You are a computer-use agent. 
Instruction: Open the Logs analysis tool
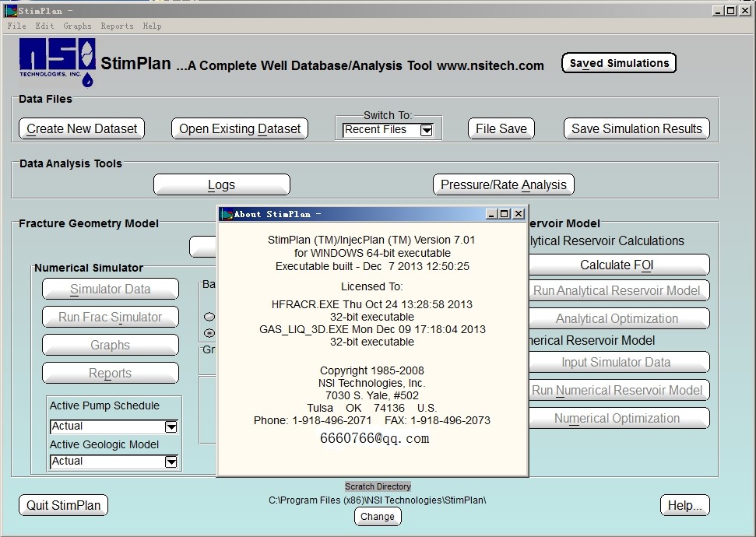click(x=222, y=184)
